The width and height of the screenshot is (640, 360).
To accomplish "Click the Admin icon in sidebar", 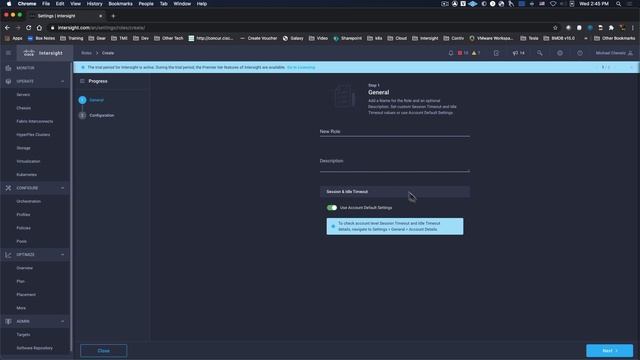I will [x=8, y=321].
